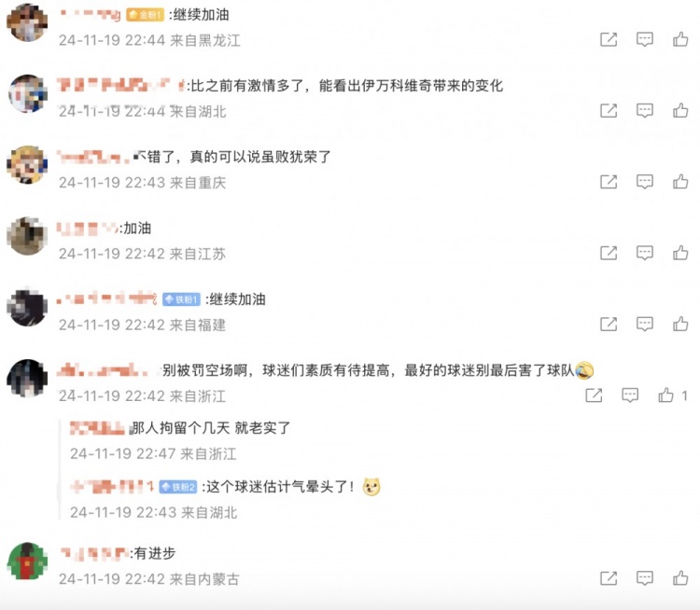Reply to the 伊万科维奇 comment from 湖北
The width and height of the screenshot is (700, 610).
645,110
